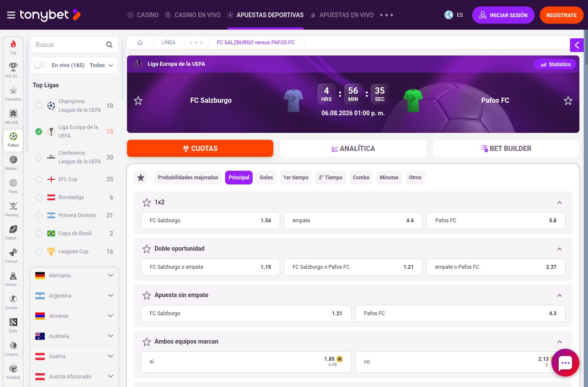This screenshot has width=588, height=387.
Task: Expand the Alemania country list
Action: click(74, 276)
